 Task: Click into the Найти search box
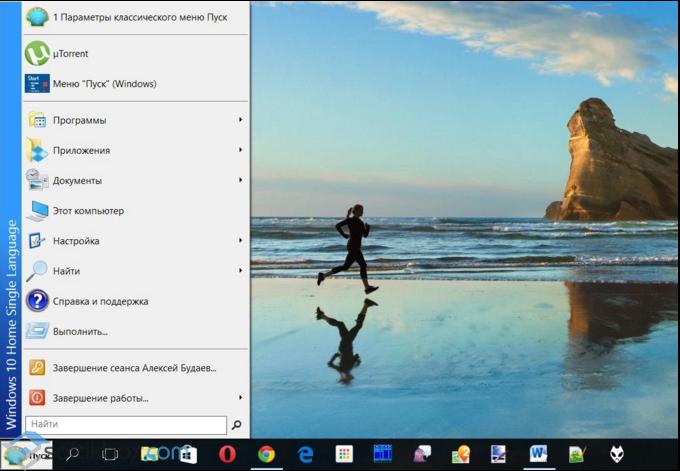[125, 425]
